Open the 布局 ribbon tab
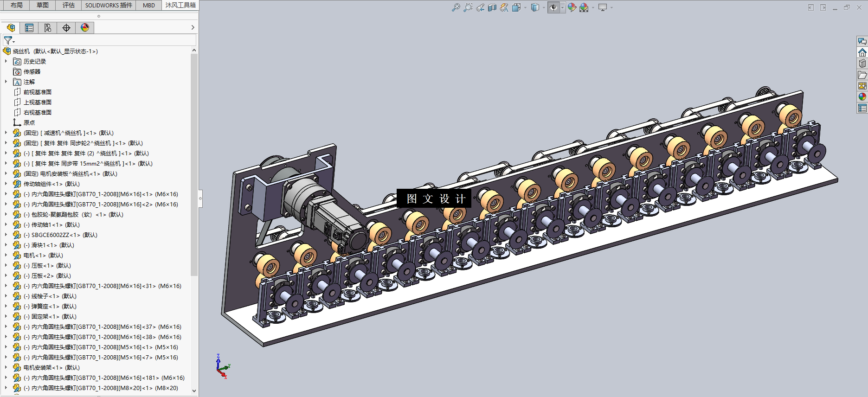 17,5
